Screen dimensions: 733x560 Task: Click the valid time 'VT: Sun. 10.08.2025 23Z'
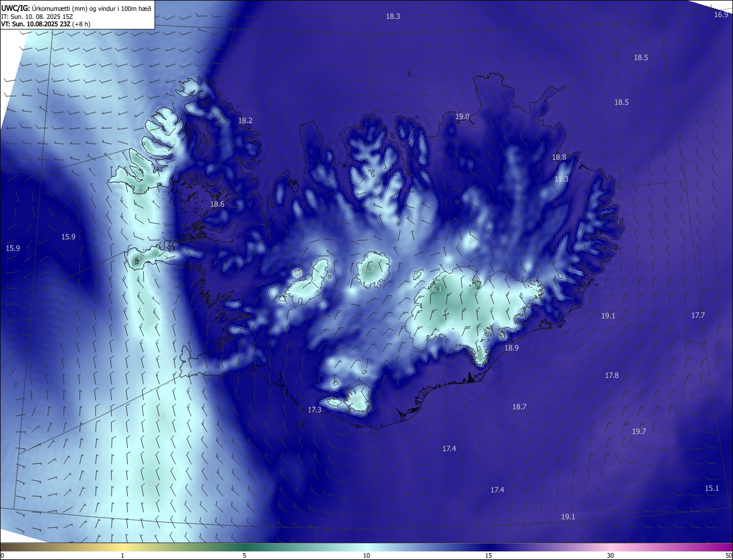(36, 24)
